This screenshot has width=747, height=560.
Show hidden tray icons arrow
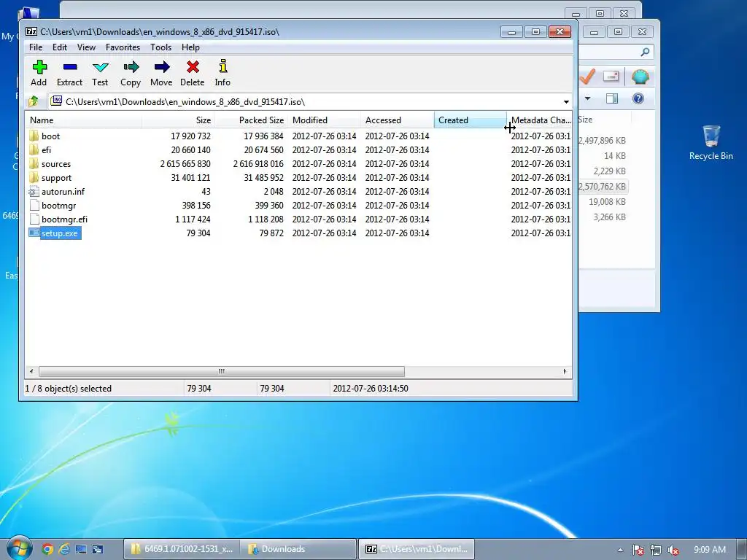[x=620, y=550]
